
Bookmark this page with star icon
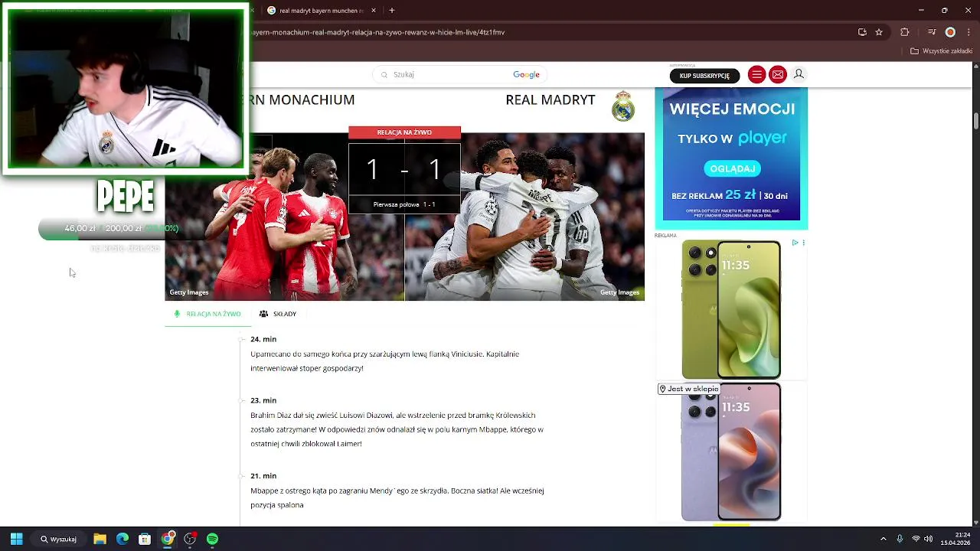[x=879, y=32]
